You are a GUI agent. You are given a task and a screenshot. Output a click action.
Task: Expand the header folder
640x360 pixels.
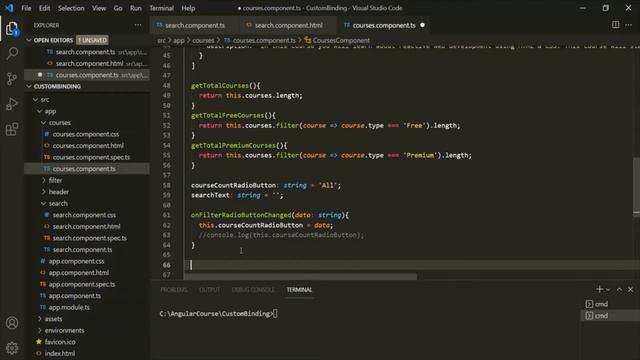pyautogui.click(x=44, y=191)
